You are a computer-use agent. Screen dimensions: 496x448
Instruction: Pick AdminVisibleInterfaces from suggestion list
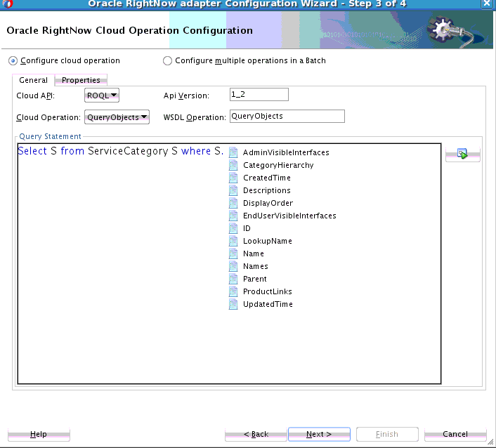286,152
